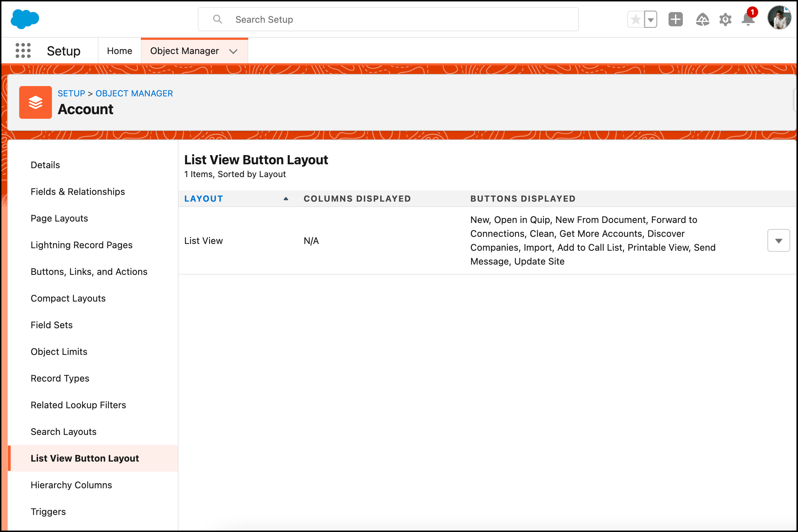This screenshot has height=532, width=798.
Task: Open List View row actions dropdown
Action: click(x=778, y=241)
